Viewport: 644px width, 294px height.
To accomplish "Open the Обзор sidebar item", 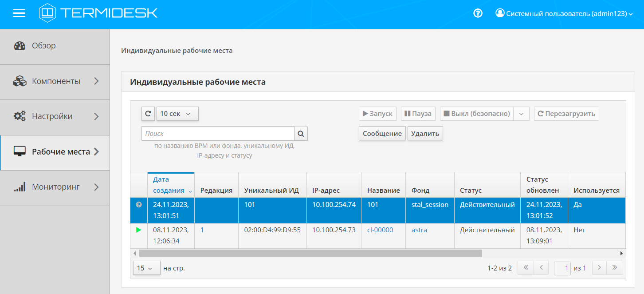I will pyautogui.click(x=44, y=46).
